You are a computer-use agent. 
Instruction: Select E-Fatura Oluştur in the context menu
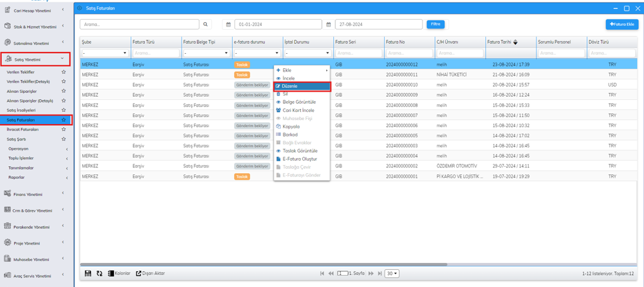[299, 159]
